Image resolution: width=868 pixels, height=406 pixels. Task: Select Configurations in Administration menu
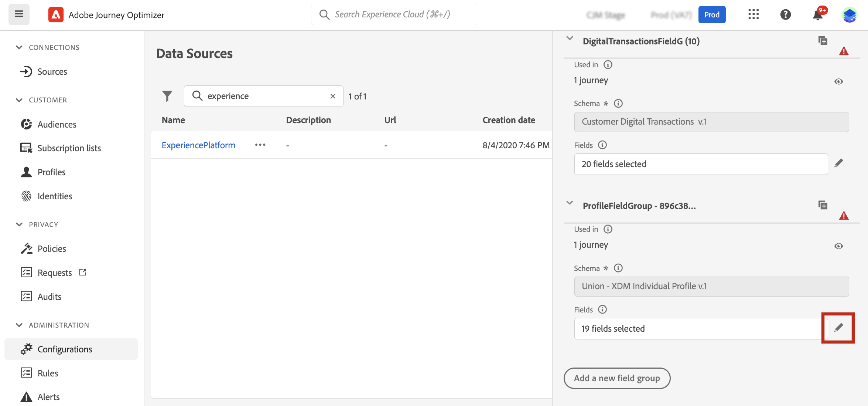tap(65, 349)
